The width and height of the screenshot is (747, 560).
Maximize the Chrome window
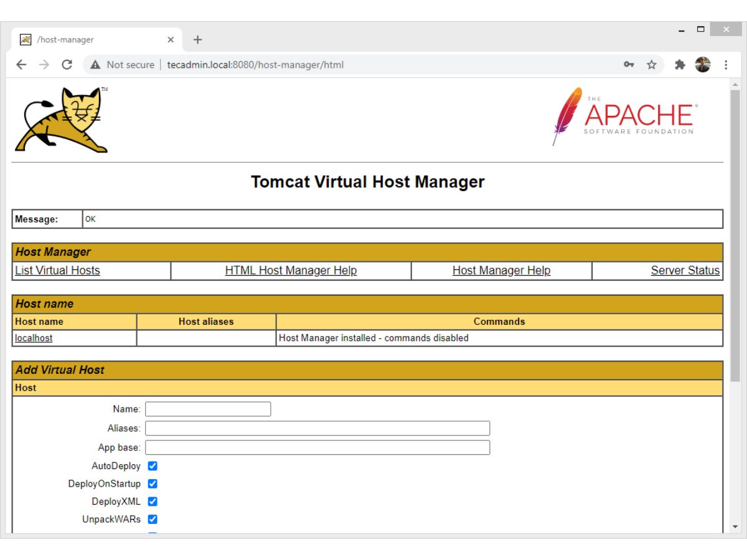[700, 29]
